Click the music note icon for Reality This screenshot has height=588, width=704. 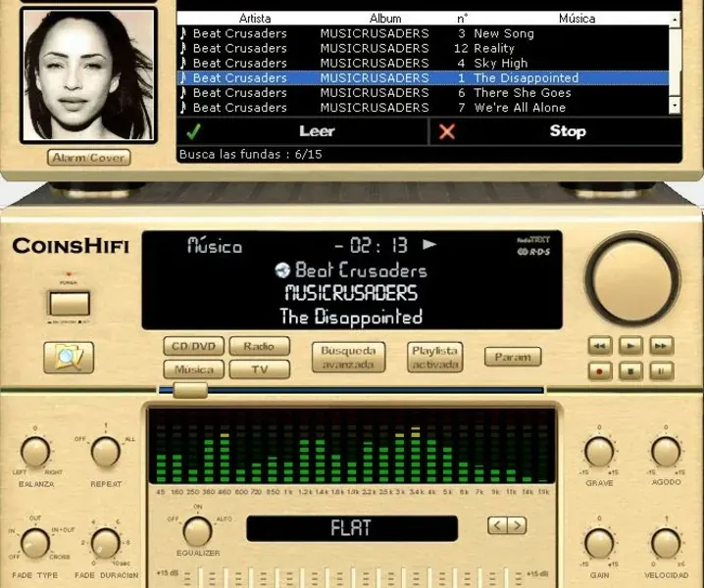click(183, 48)
